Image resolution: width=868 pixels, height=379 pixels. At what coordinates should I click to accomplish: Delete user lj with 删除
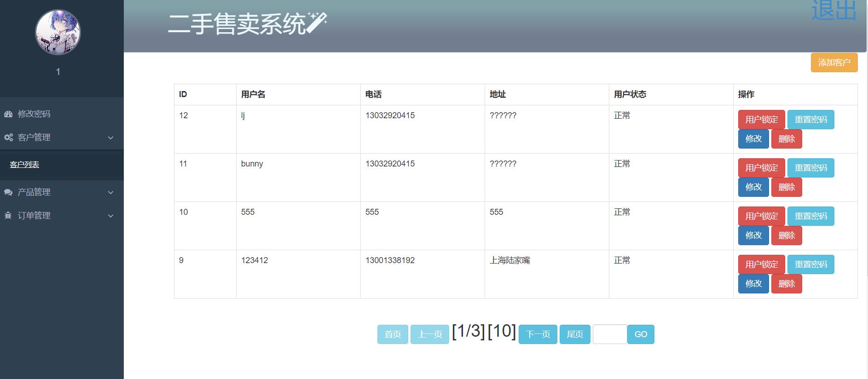click(x=787, y=139)
